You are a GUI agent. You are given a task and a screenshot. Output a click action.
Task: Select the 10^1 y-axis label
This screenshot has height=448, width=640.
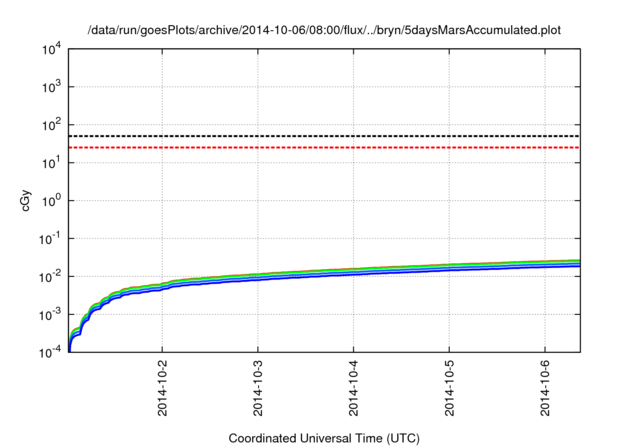(x=51, y=164)
